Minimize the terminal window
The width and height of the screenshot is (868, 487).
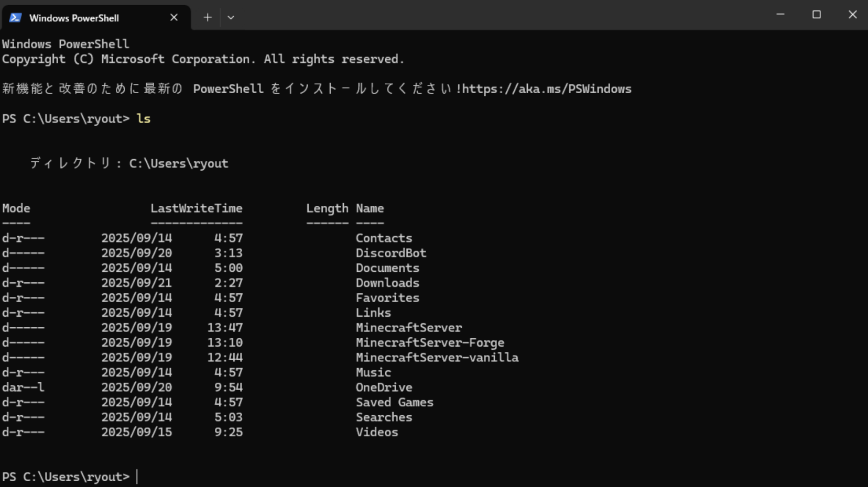(780, 15)
